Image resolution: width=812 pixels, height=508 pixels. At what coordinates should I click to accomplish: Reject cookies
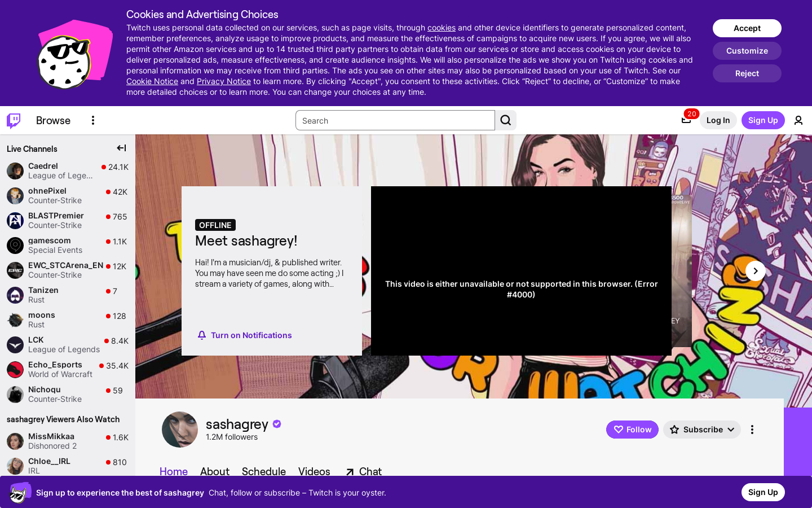tap(747, 73)
